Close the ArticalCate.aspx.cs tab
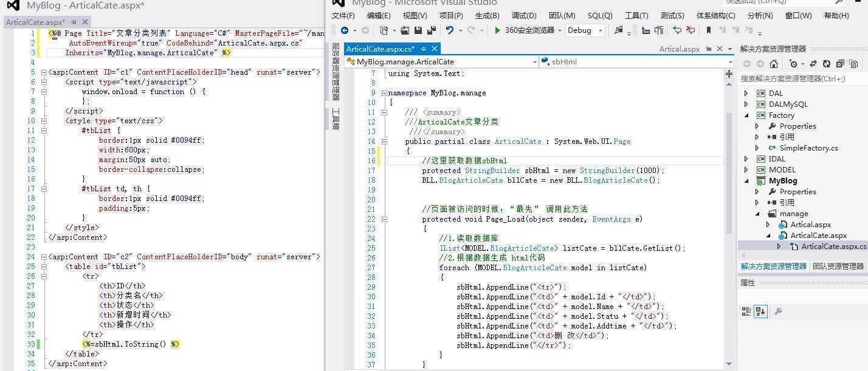The image size is (868, 371). click(x=435, y=49)
